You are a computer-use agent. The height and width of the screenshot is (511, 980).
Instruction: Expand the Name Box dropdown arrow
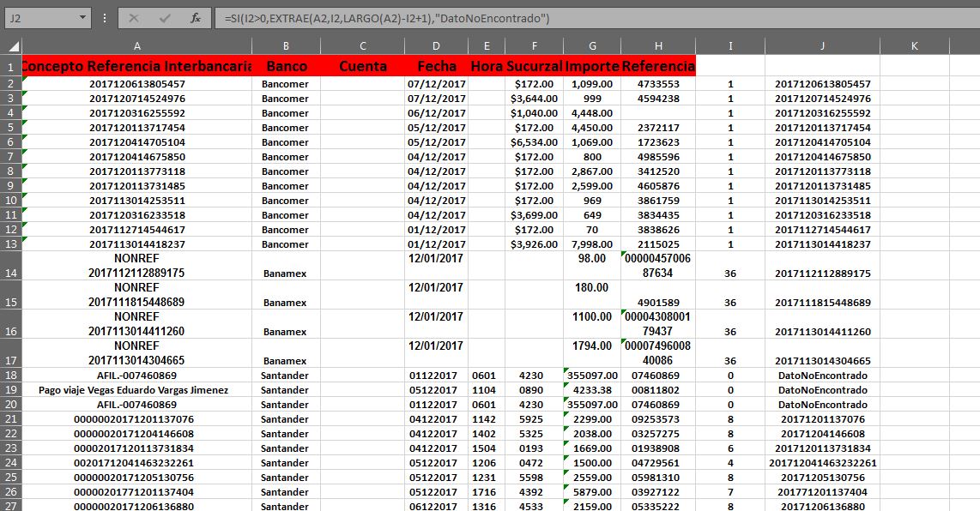(82, 18)
